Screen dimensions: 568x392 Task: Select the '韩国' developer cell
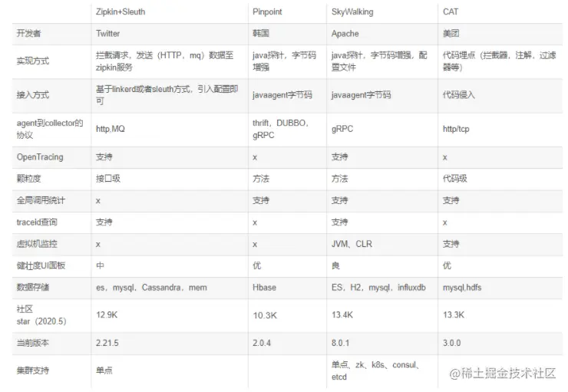coord(261,33)
